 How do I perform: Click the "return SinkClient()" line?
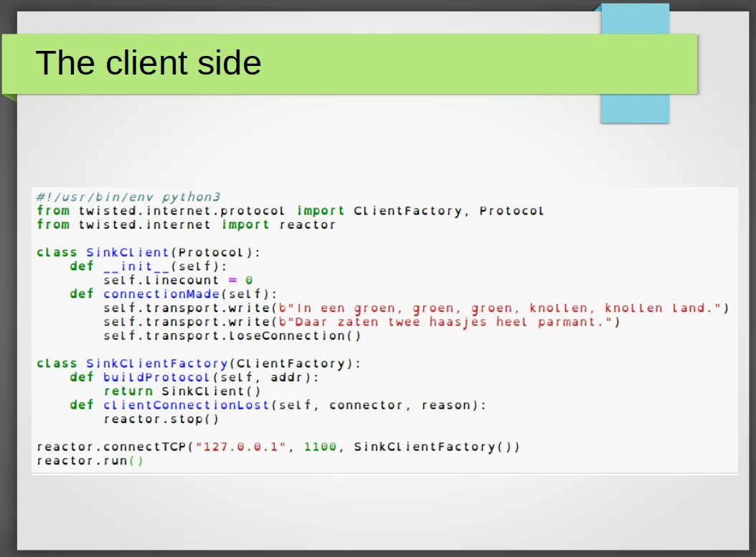(181, 391)
